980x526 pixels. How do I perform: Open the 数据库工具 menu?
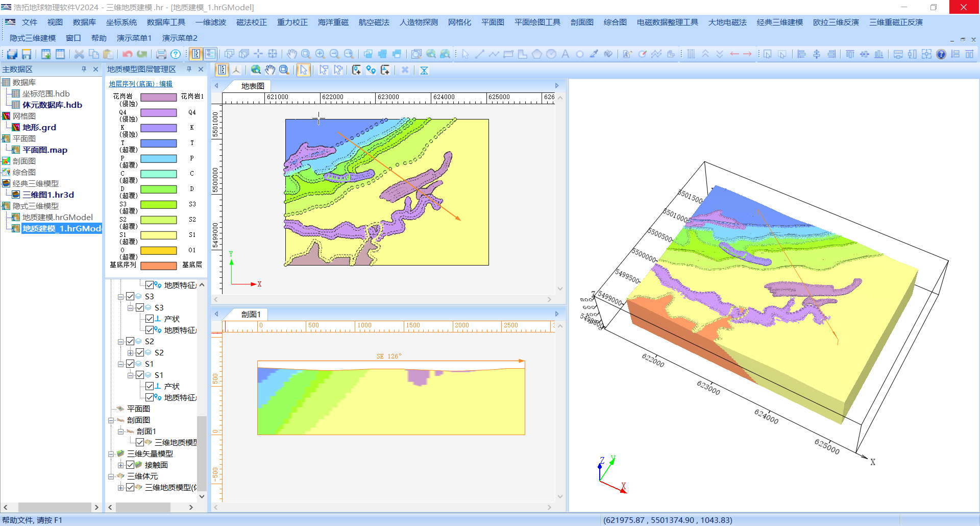[166, 22]
